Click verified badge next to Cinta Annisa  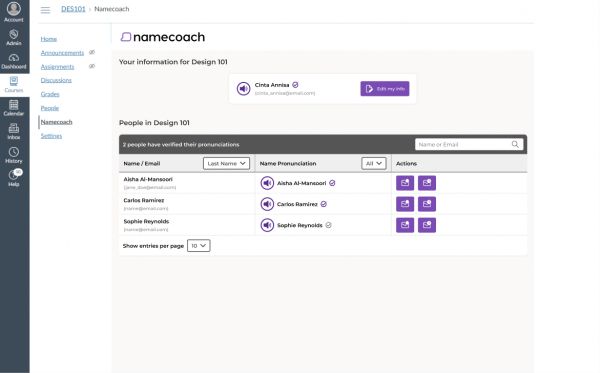295,85
